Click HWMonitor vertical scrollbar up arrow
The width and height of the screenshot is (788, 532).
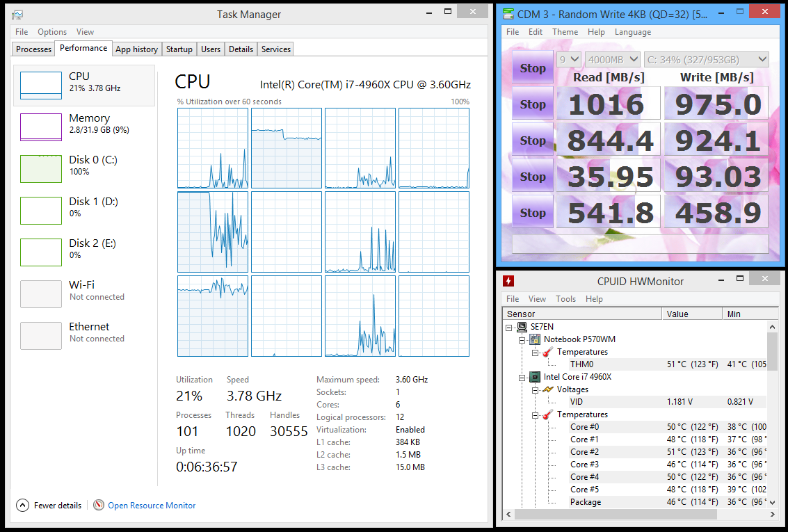click(773, 327)
